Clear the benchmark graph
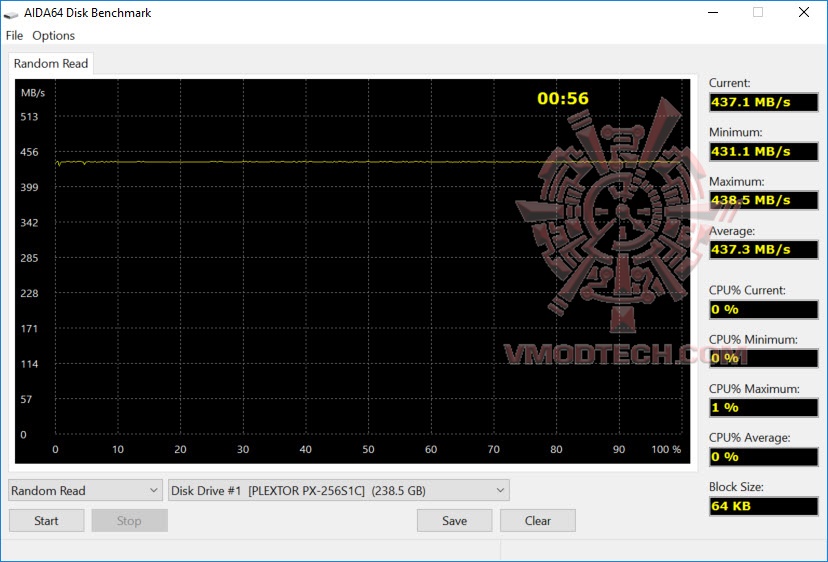 (538, 521)
